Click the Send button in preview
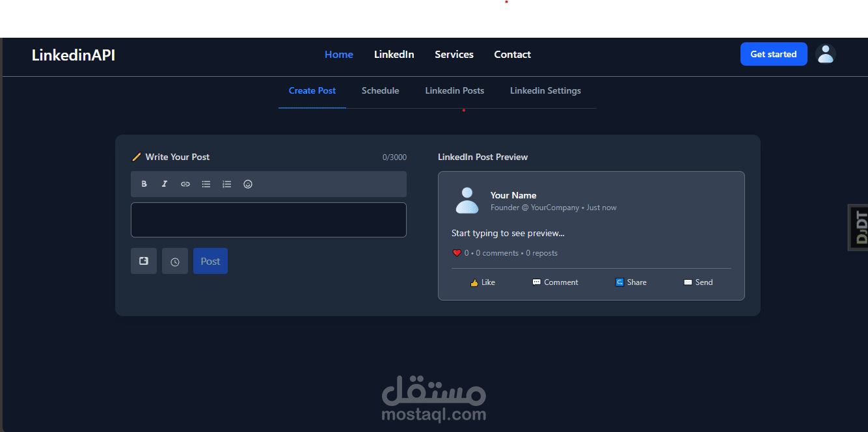Image resolution: width=868 pixels, height=432 pixels. 698,282
